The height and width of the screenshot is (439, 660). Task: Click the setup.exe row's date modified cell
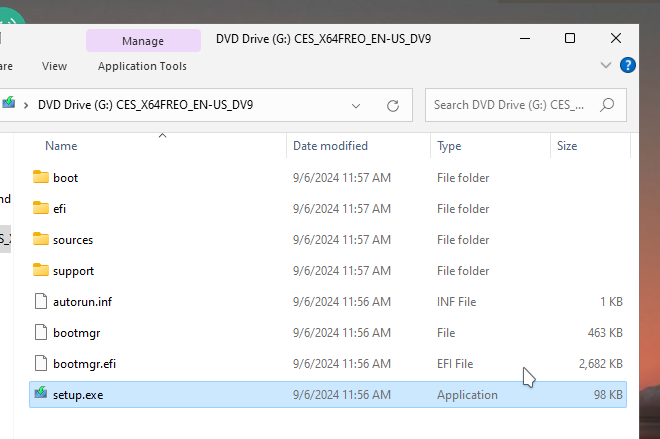point(342,395)
